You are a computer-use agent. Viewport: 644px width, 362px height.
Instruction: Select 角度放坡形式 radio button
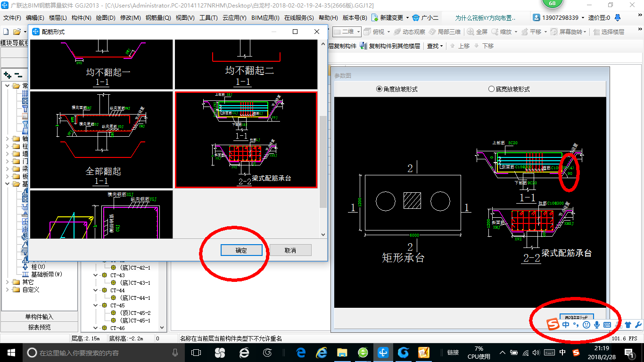click(x=379, y=89)
